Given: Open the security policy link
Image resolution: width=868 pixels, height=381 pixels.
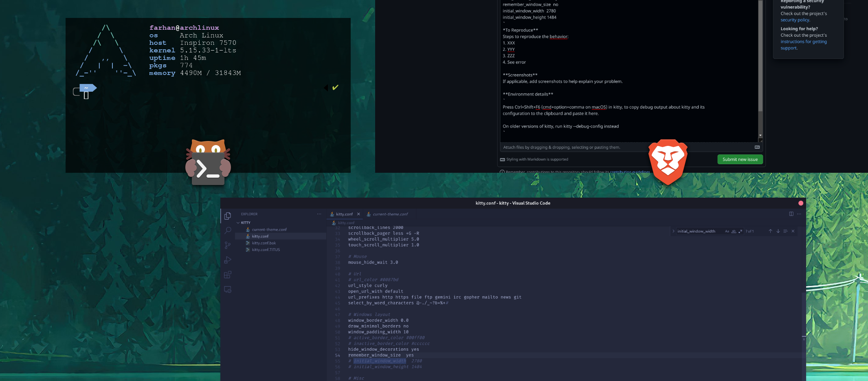Looking at the screenshot, I should pos(795,20).
